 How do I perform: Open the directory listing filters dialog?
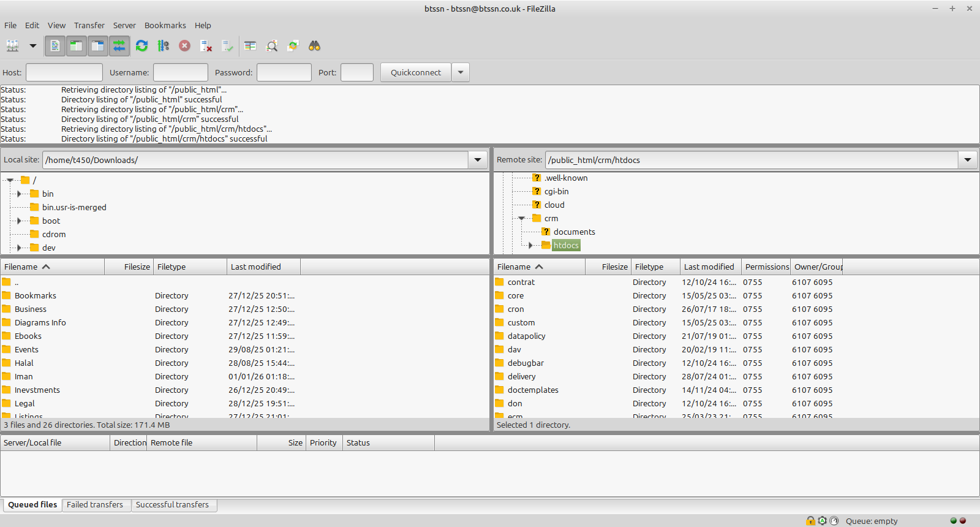click(x=250, y=46)
